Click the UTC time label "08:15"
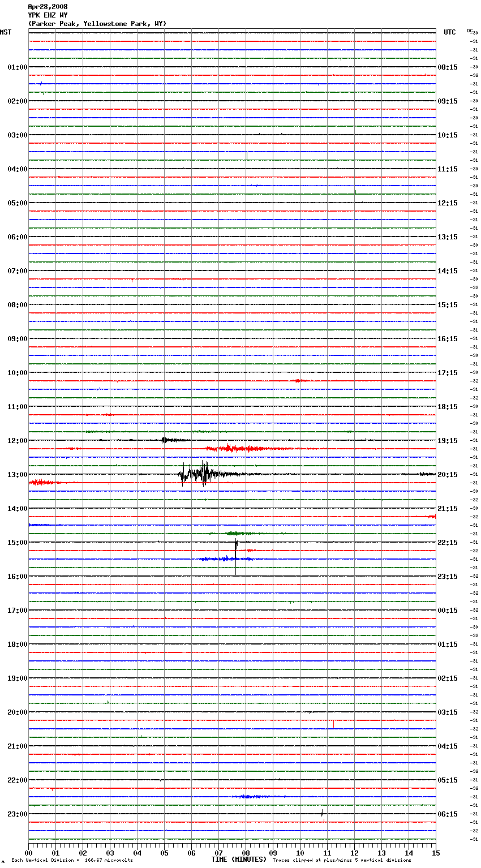Screen dimensions: 481x868 coord(448,67)
